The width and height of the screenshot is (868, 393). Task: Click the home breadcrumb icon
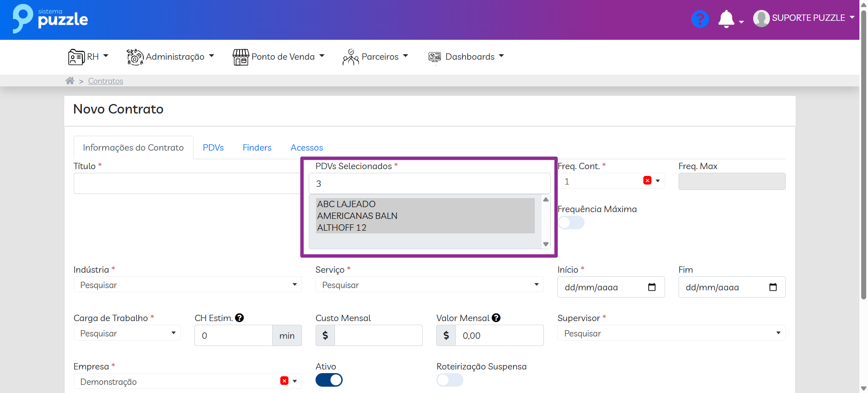(70, 81)
